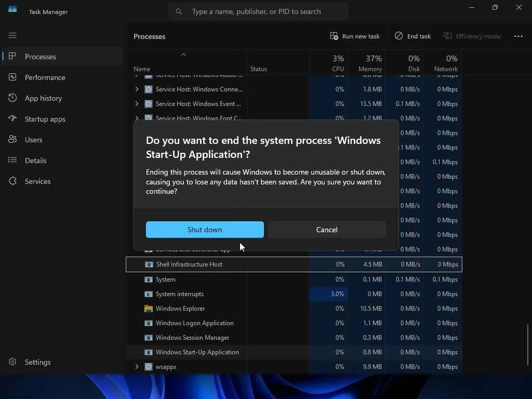The height and width of the screenshot is (399, 532).
Task: Expand Service Host: Windows Conne... row
Action: pos(137,89)
